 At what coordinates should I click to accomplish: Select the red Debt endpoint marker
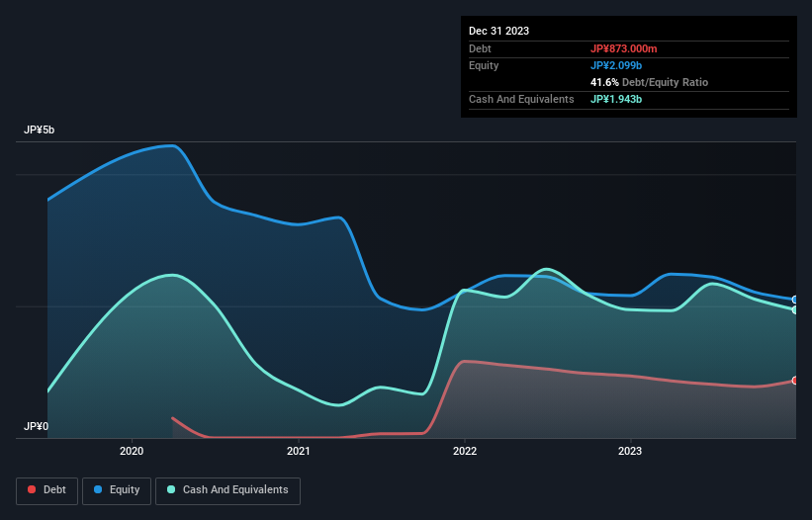coord(795,381)
